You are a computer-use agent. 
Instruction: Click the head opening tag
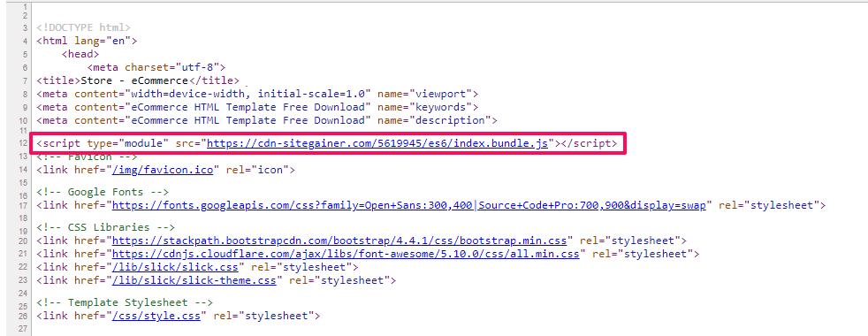point(80,54)
